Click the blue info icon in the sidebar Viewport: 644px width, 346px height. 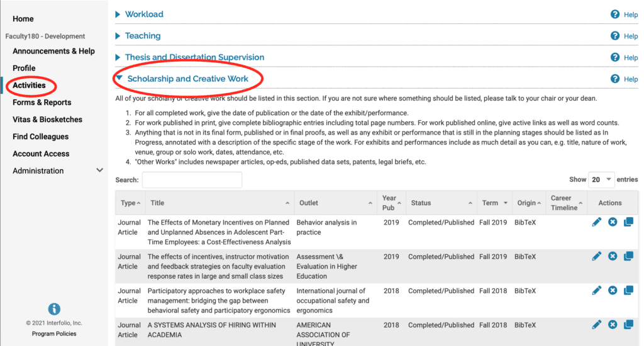(x=54, y=309)
